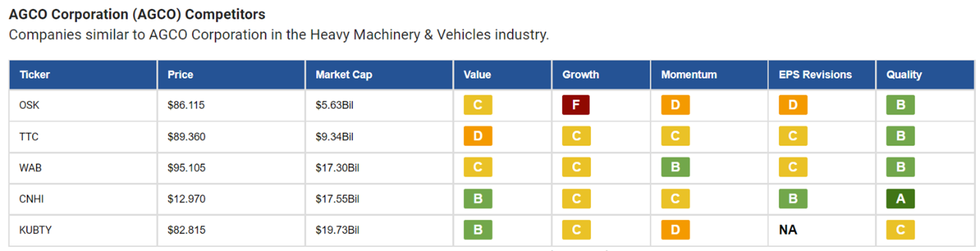Click OSK's red F Growth grade badge
Image resolution: width=980 pixels, height=251 pixels.
coord(576,105)
